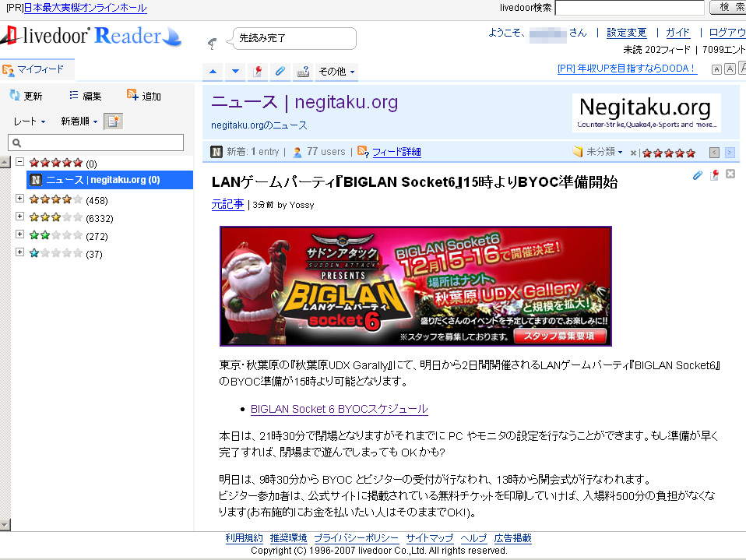Open the 元記事 original article link
Screen dimensions: 746x560
click(227, 204)
